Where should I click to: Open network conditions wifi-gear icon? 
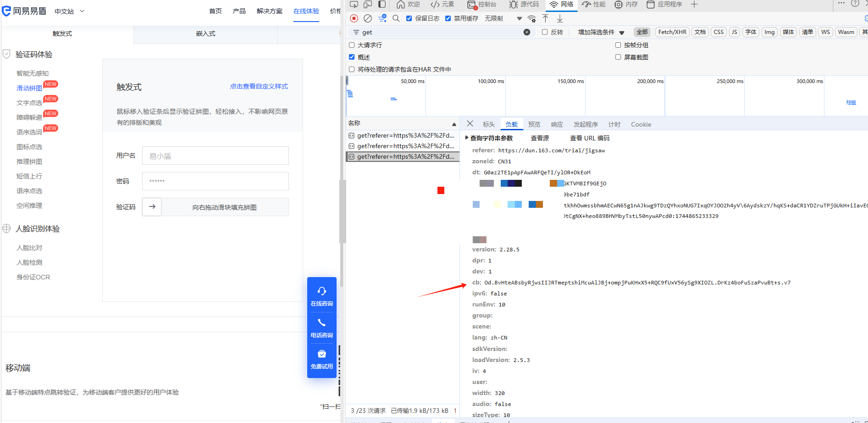point(532,19)
